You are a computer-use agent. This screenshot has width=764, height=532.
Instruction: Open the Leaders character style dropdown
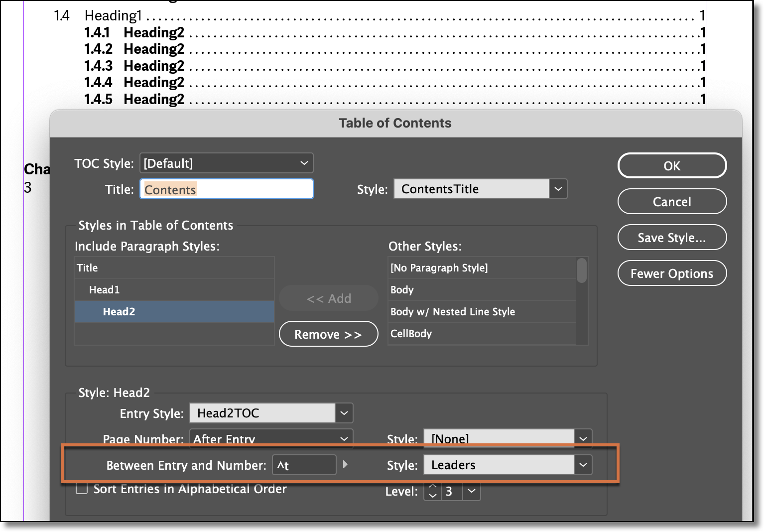(583, 464)
